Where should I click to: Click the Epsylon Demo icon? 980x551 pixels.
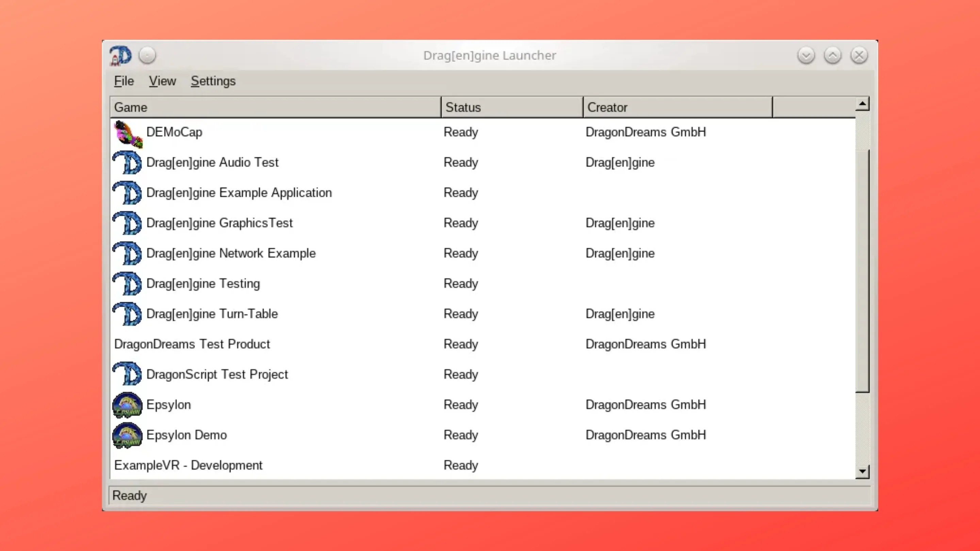127,435
